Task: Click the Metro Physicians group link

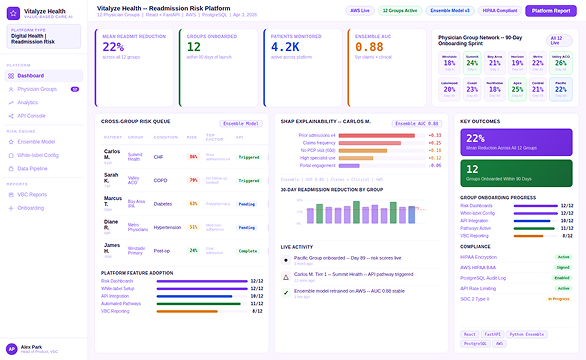Action: coord(138,227)
